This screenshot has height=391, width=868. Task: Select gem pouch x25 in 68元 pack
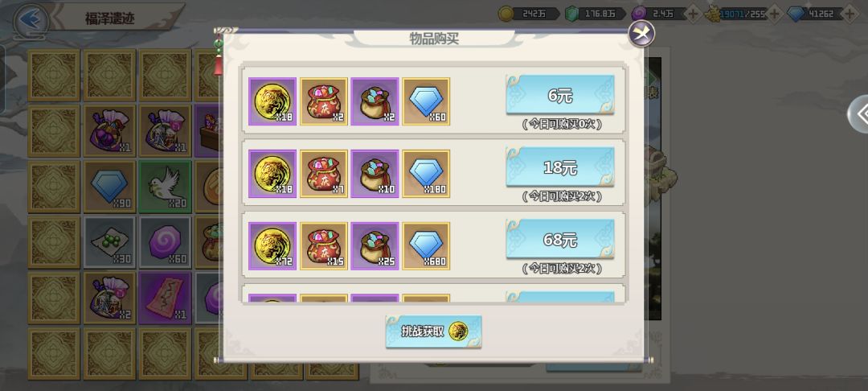[375, 246]
